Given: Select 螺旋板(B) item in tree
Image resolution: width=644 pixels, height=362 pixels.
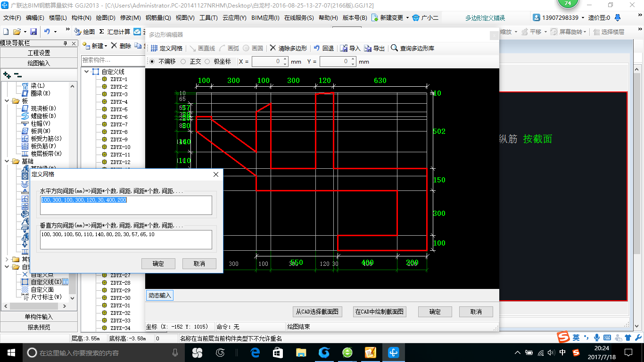Looking at the screenshot, I should pos(40,116).
